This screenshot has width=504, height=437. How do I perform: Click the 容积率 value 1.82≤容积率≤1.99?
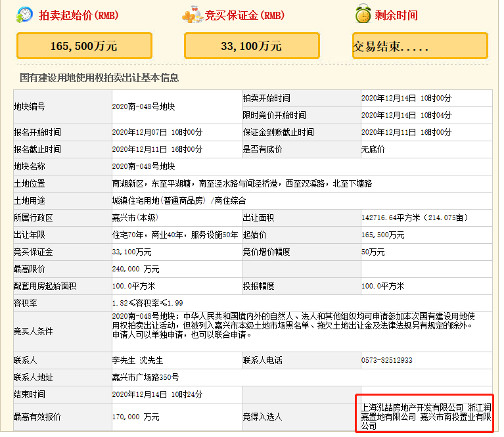pyautogui.click(x=147, y=303)
